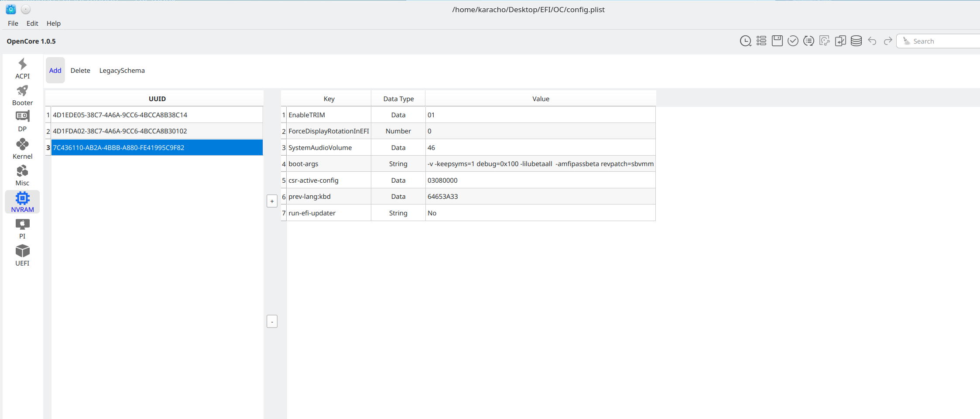Screen dimensions: 980x419
Task: Switch to the Booter section
Action: (22, 95)
